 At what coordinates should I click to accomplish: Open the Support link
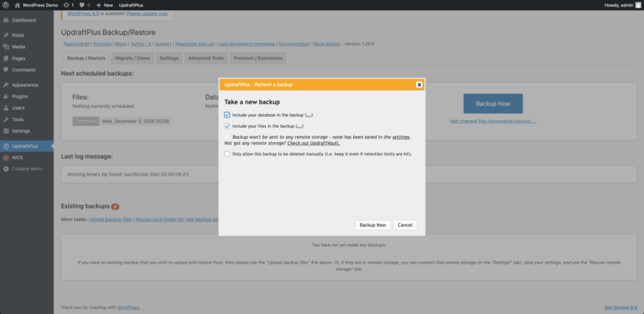tap(163, 44)
